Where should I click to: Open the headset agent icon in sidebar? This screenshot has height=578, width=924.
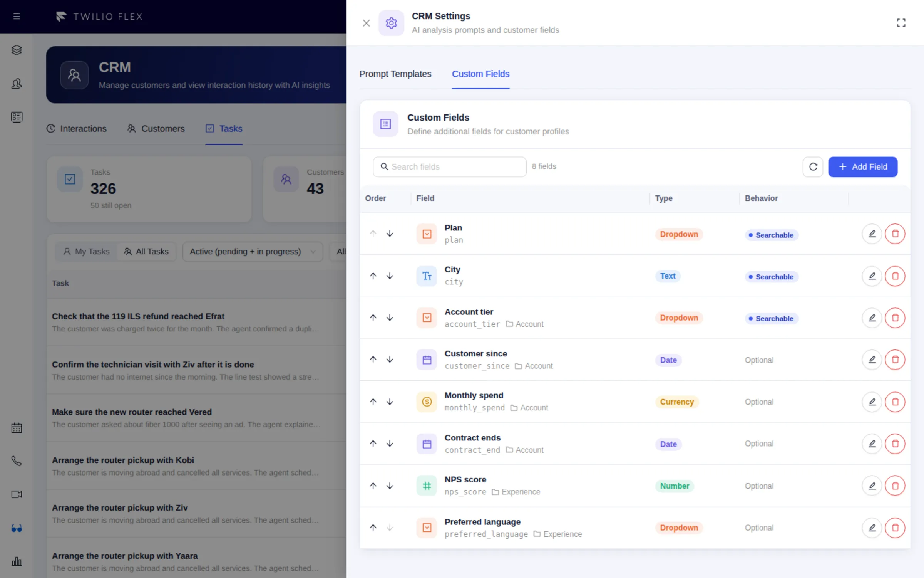click(17, 84)
